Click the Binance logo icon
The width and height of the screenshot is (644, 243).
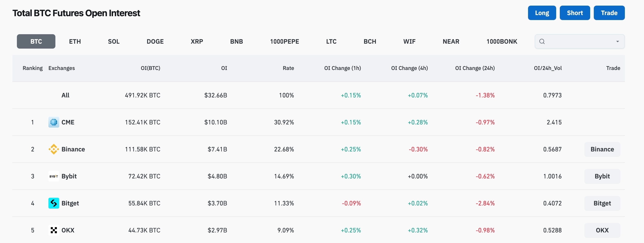click(54, 149)
